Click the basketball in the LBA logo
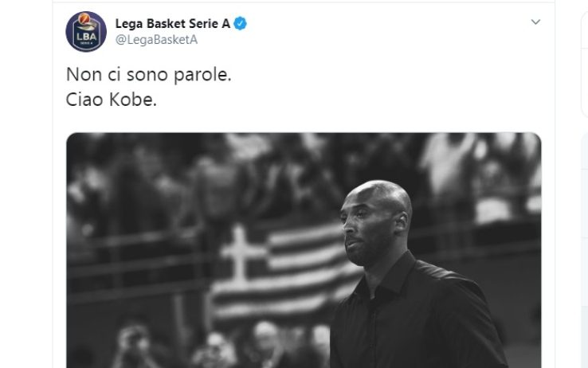Screen dimensions: 588x368 pyautogui.click(x=84, y=18)
